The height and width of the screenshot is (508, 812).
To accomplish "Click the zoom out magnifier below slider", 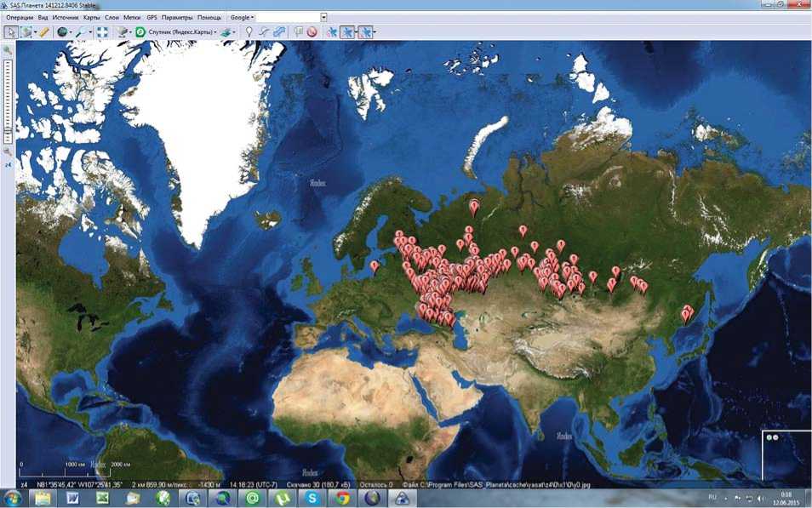I will [8, 151].
